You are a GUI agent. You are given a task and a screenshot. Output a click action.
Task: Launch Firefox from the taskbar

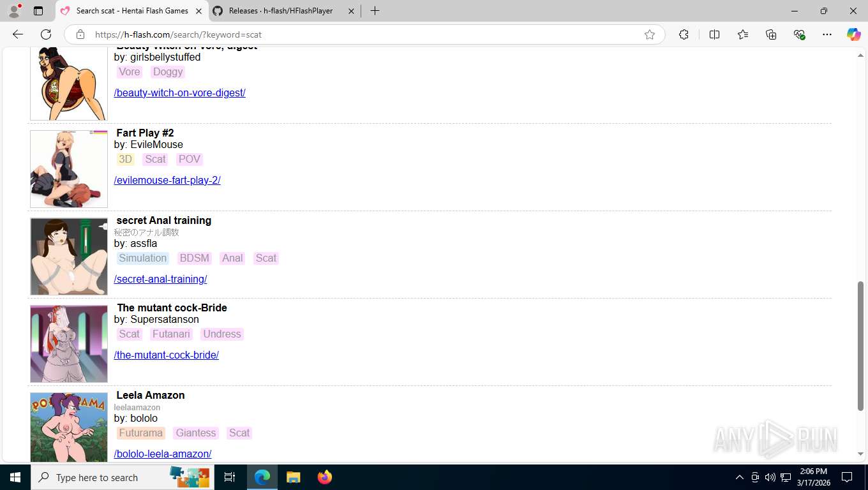pyautogui.click(x=325, y=477)
